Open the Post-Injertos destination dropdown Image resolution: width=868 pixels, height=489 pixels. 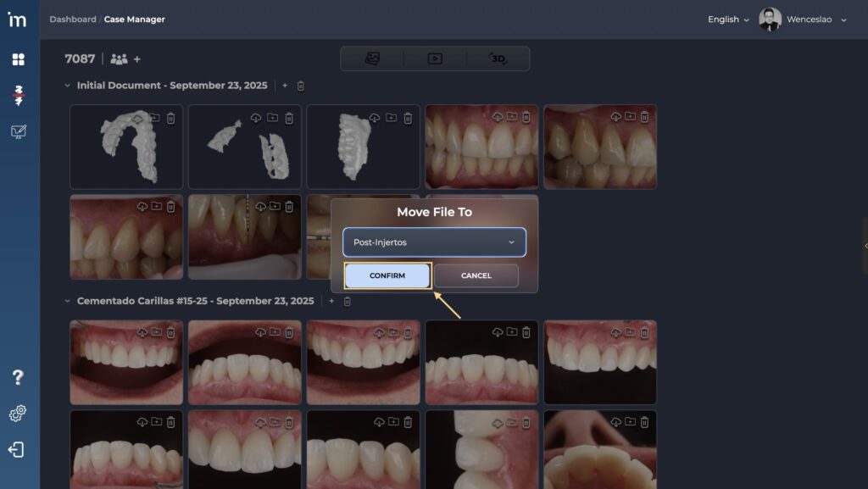click(434, 242)
